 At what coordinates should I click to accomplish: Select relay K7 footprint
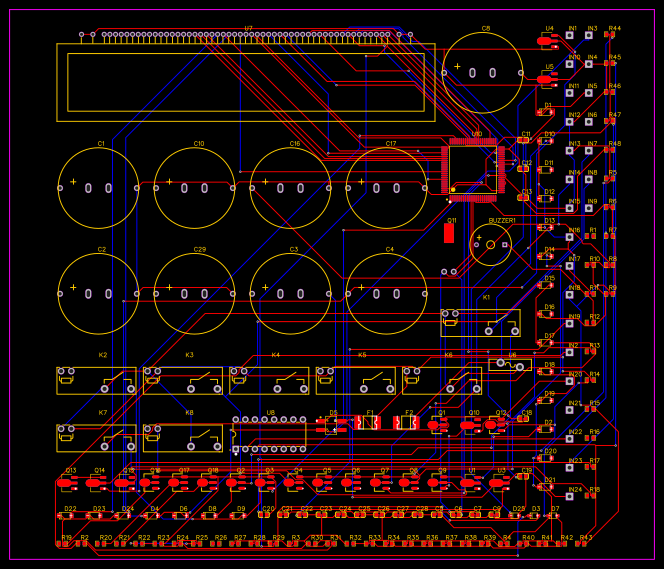(x=97, y=439)
